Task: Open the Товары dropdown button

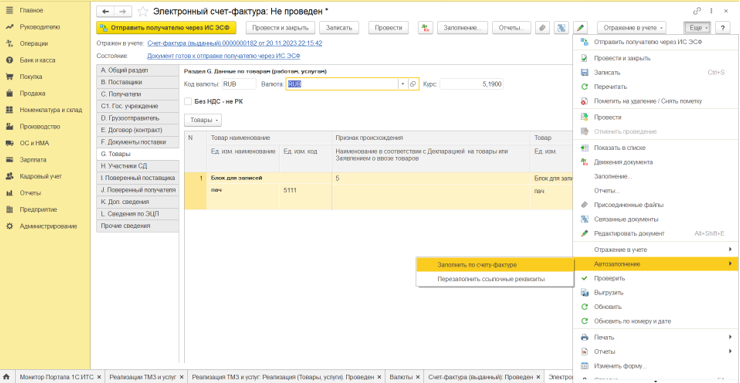Action: click(x=203, y=120)
